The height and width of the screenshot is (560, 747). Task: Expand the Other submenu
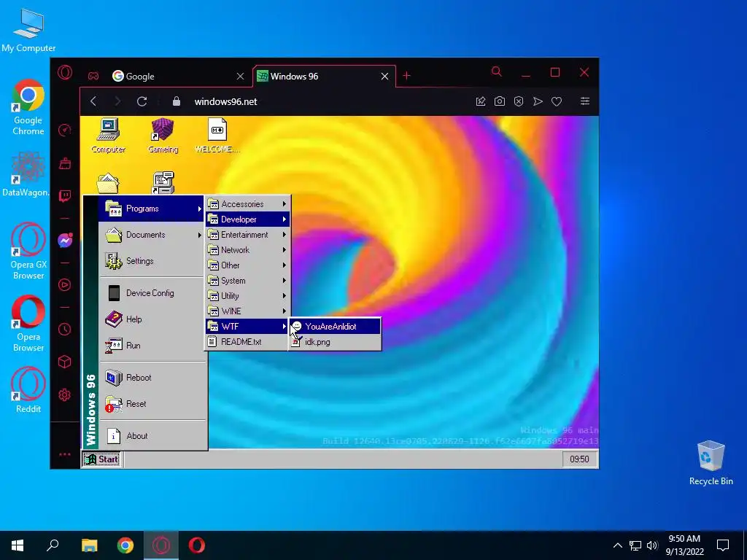248,265
